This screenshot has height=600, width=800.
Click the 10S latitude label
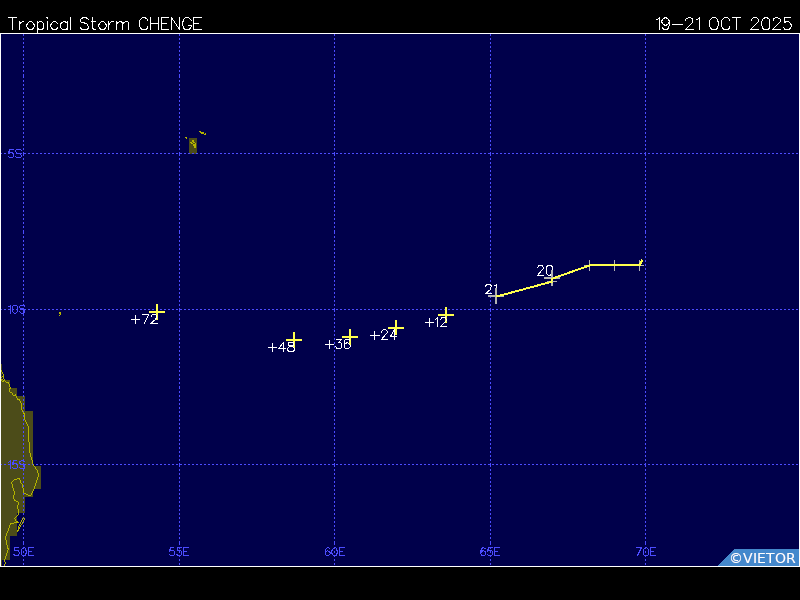(x=16, y=310)
